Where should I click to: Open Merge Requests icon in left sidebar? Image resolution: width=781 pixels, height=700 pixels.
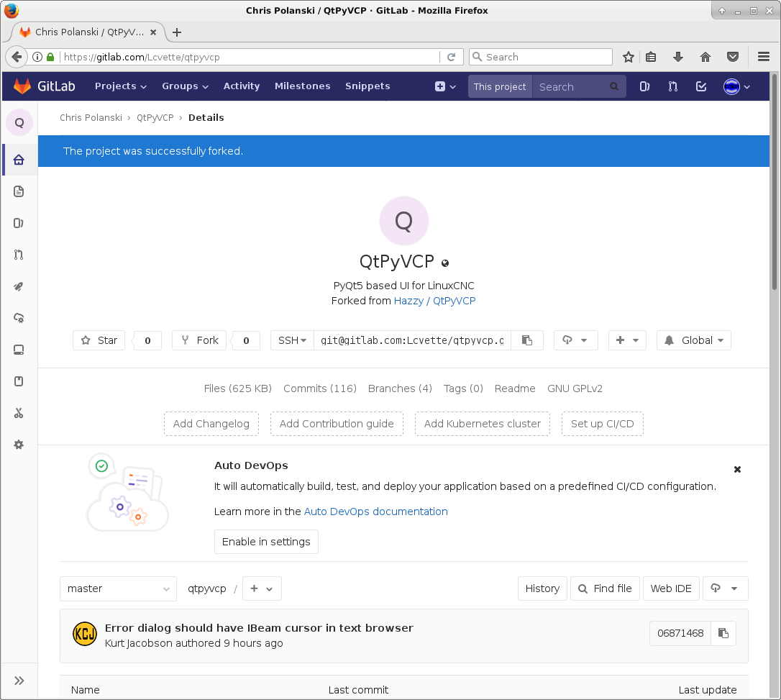coord(19,255)
